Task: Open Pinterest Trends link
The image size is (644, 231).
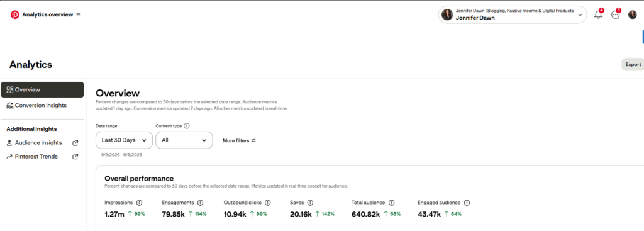Action: tap(36, 157)
